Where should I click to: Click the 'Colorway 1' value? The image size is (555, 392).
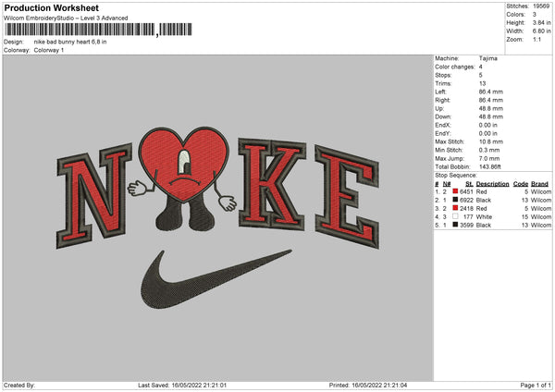[x=49, y=50]
